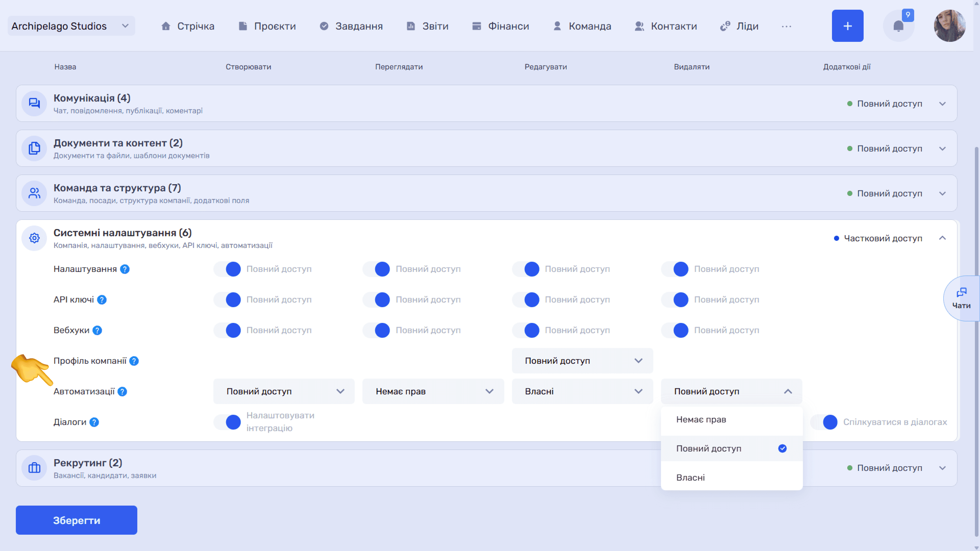This screenshot has height=551, width=980.
Task: Open Профіль компанії edit access dropdown
Action: click(x=582, y=361)
